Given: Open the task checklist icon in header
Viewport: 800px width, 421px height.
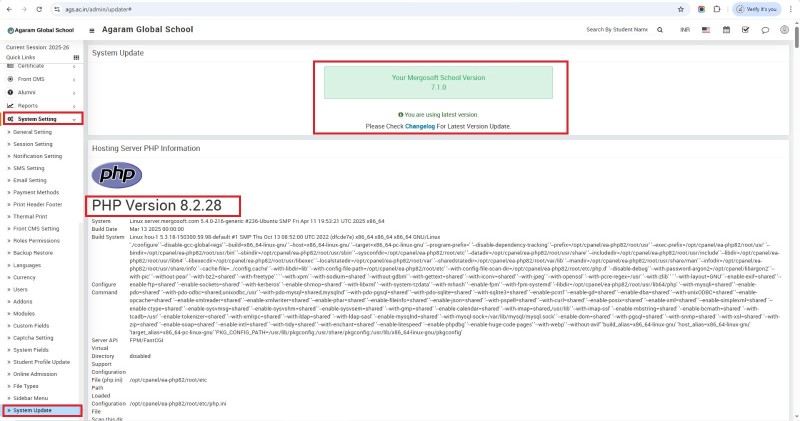Looking at the screenshot, I should click(745, 30).
